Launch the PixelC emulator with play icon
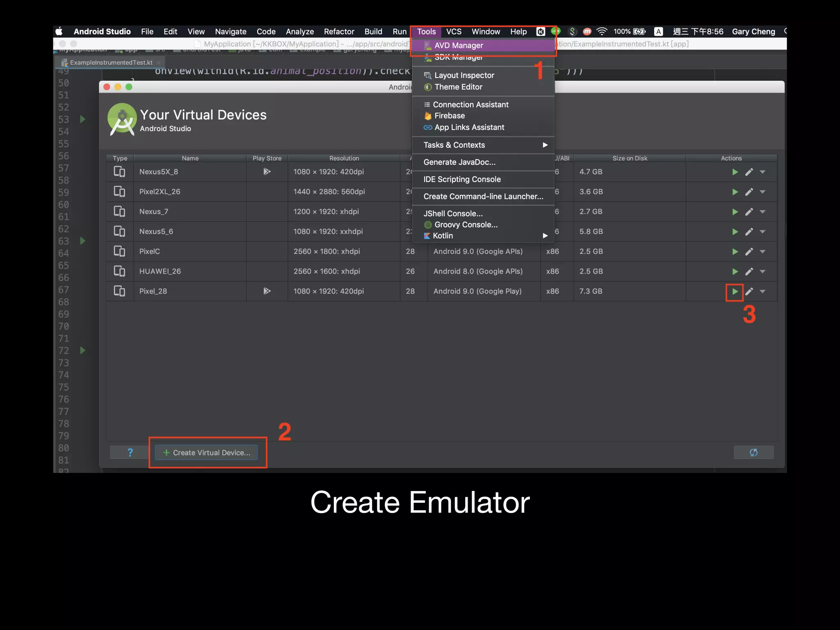Viewport: 840px width, 630px height. coord(735,251)
